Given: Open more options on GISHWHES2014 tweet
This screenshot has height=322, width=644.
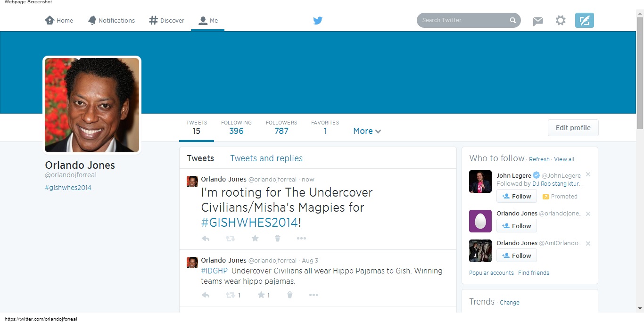Looking at the screenshot, I should click(x=301, y=239).
